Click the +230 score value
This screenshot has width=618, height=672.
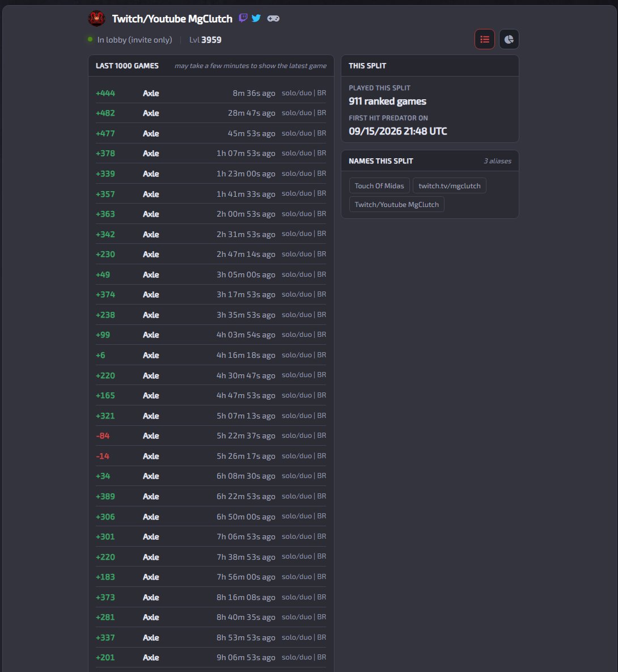click(x=105, y=254)
